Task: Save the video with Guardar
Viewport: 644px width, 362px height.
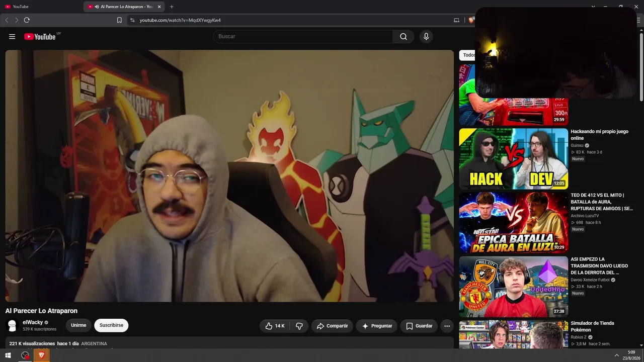Action: click(x=419, y=326)
